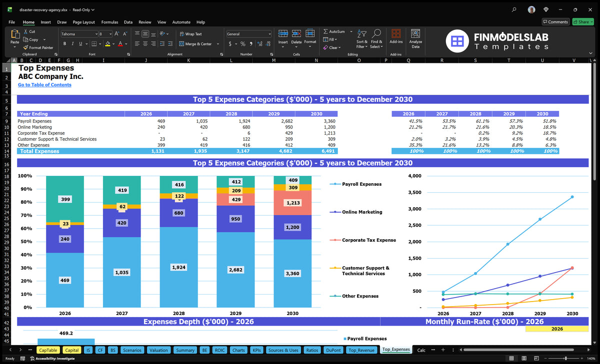The height and width of the screenshot is (364, 600).
Task: Open the Page Layout ribbon tab
Action: point(83,22)
